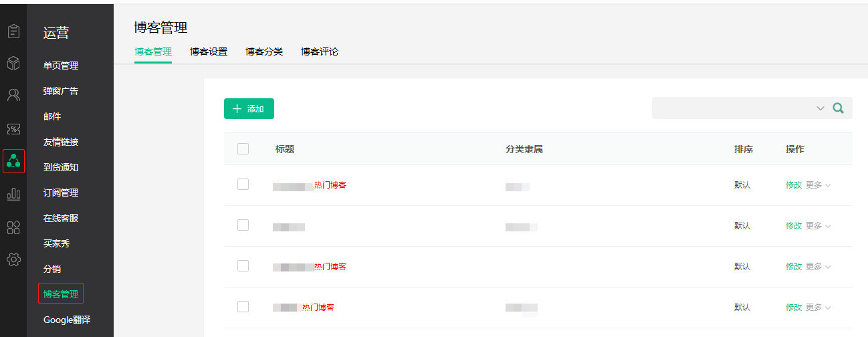868x337 pixels.
Task: Click the green 添加 button
Action: coord(249,108)
